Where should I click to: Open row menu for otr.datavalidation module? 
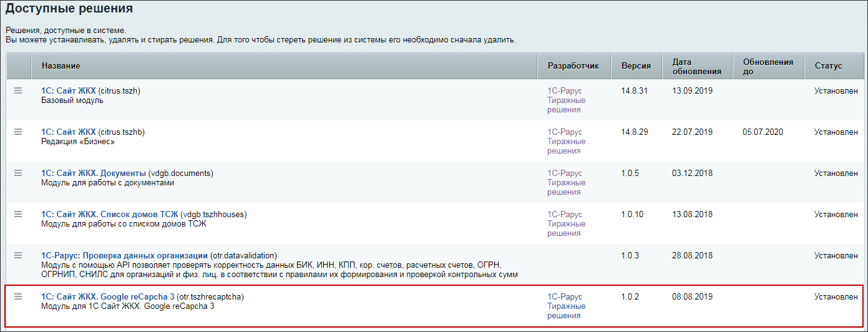[18, 255]
